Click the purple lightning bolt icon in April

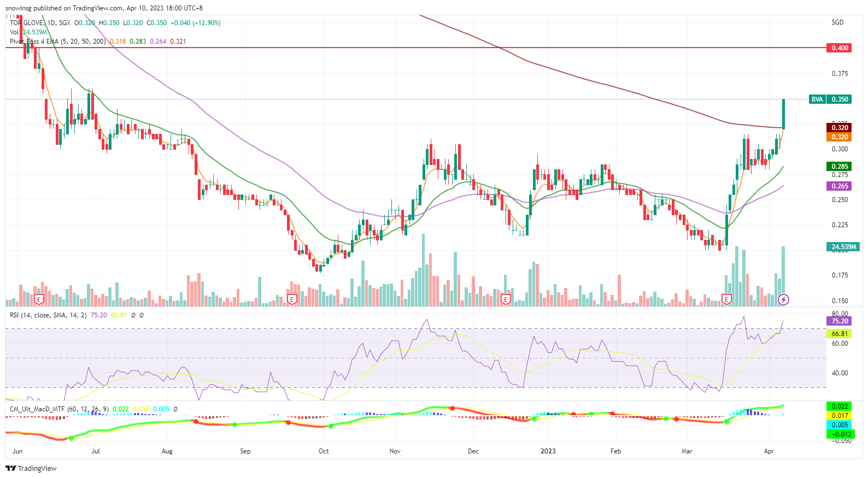(784, 299)
